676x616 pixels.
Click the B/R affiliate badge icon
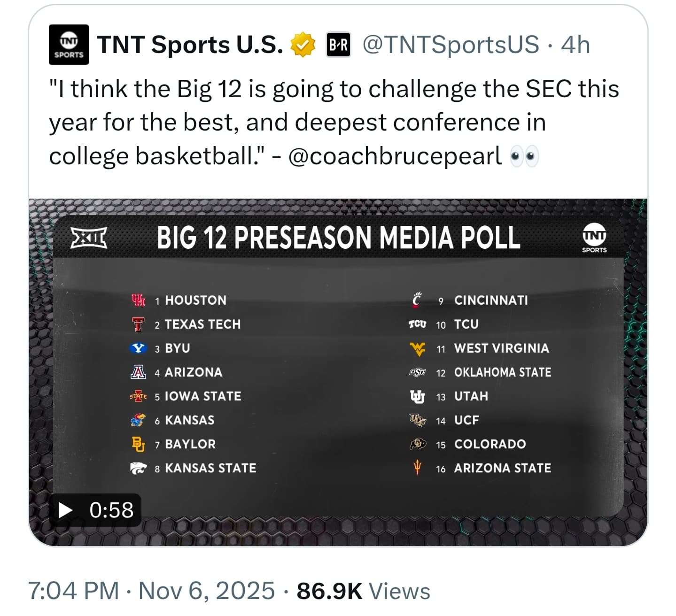click(x=338, y=45)
